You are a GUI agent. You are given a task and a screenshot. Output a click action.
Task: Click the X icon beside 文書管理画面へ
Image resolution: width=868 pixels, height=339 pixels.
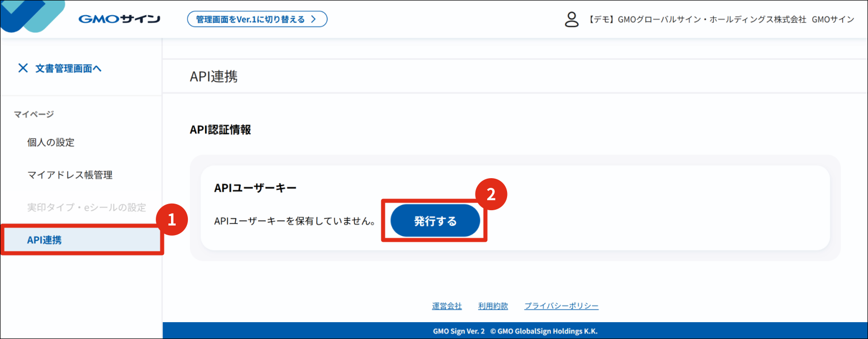[23, 68]
